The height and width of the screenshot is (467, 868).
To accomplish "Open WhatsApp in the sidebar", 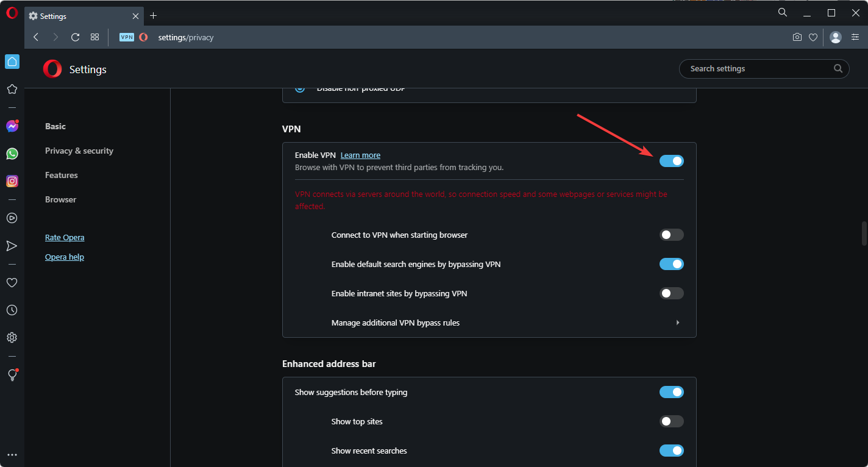I will [12, 154].
